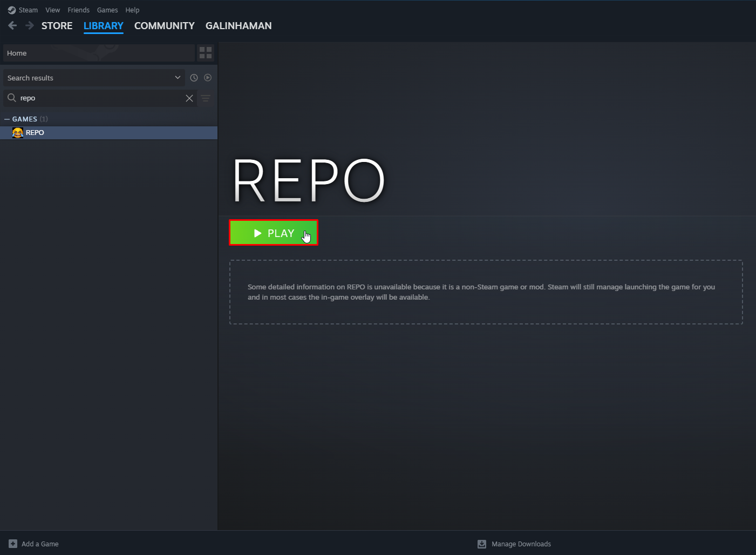Clear the repo search text

click(x=189, y=98)
